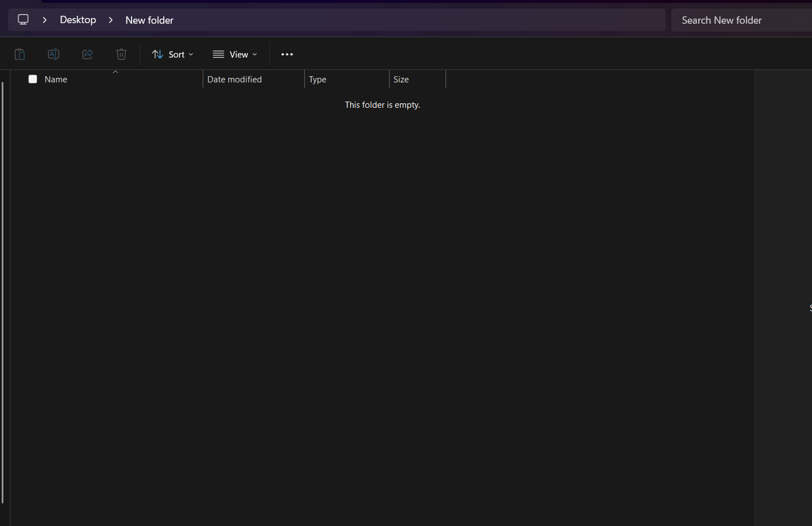The height and width of the screenshot is (526, 812).
Task: Click the Rename icon in toolbar
Action: pyautogui.click(x=54, y=54)
